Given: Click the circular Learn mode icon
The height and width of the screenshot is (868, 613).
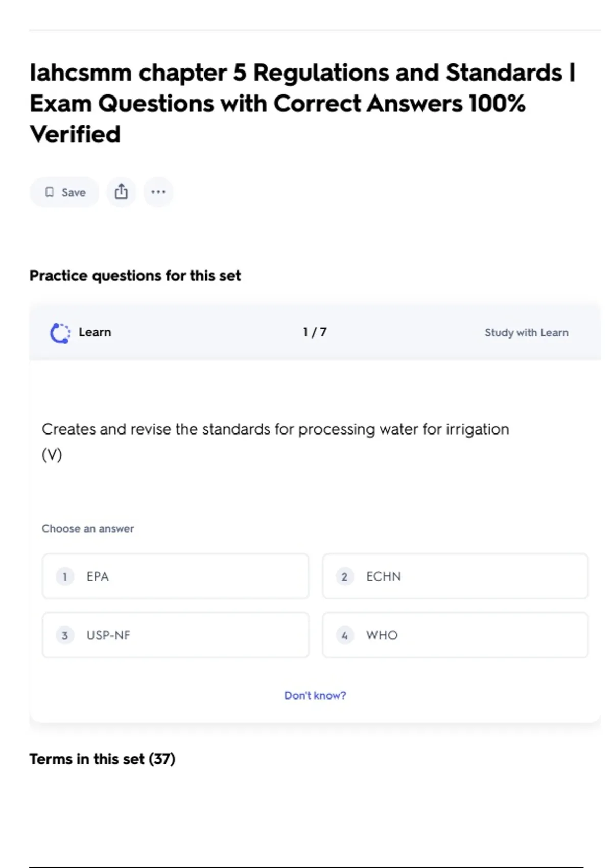Looking at the screenshot, I should click(60, 333).
